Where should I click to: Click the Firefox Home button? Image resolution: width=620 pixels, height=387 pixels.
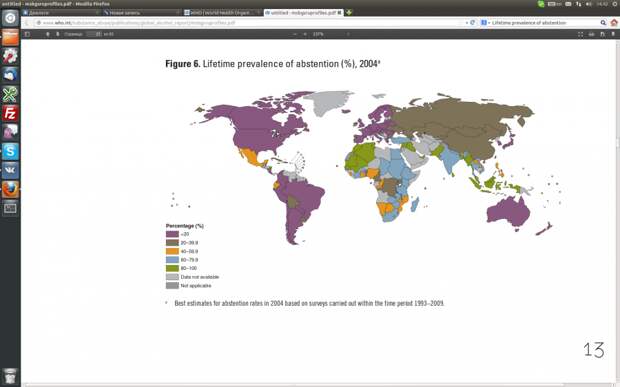coord(614,23)
